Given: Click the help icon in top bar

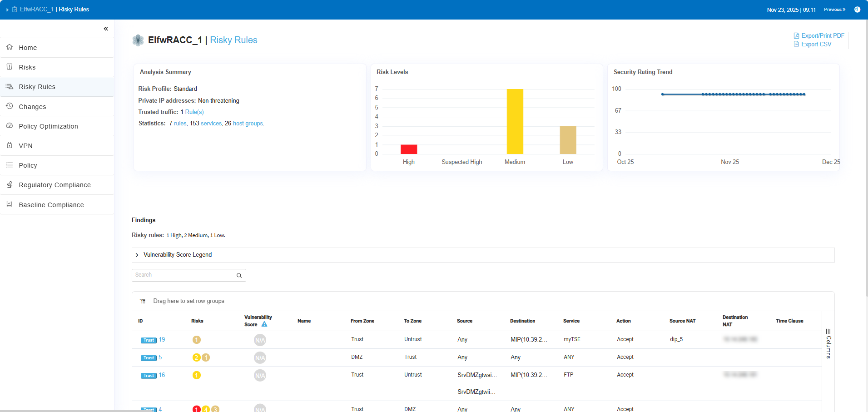Looking at the screenshot, I should pyautogui.click(x=857, y=10).
